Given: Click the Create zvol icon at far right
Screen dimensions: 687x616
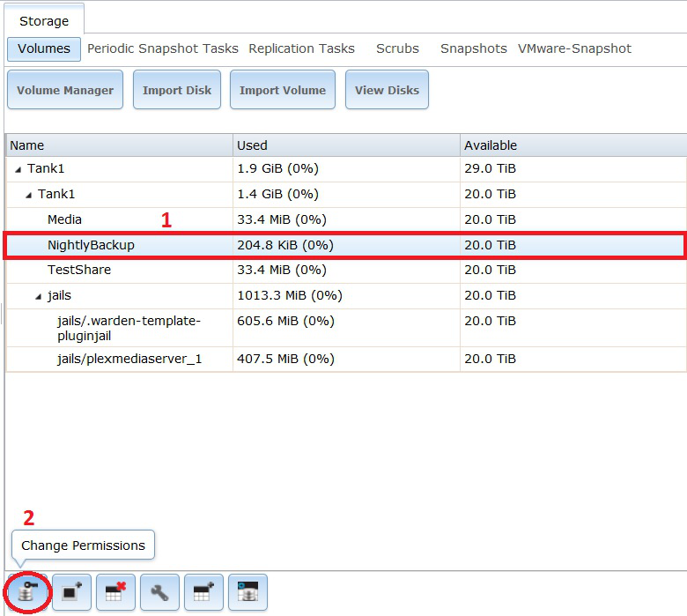Looking at the screenshot, I should click(247, 592).
